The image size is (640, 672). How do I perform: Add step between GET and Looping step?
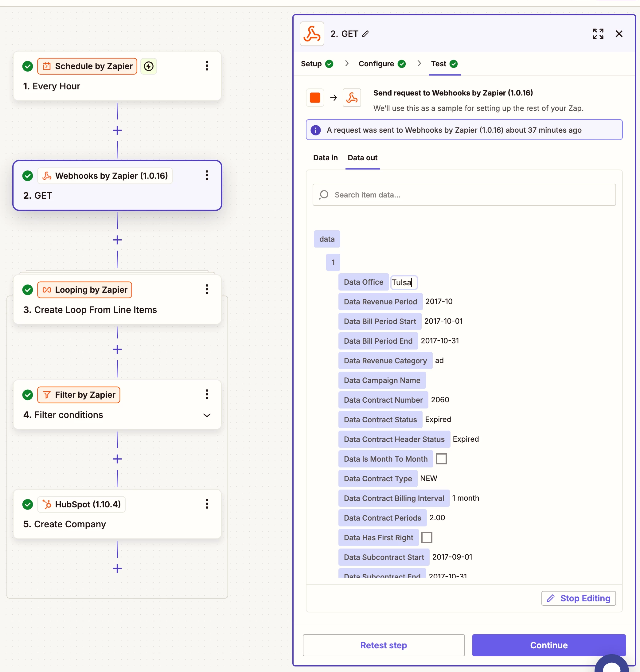(117, 240)
